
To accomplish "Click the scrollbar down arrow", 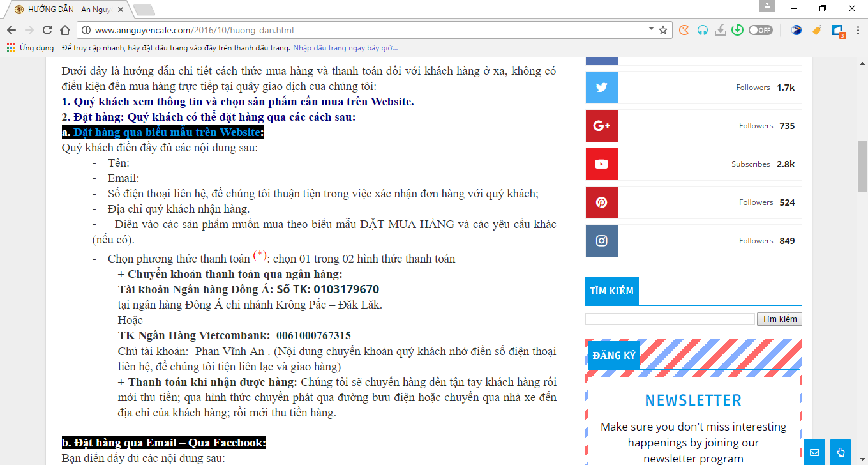I will 862,460.
